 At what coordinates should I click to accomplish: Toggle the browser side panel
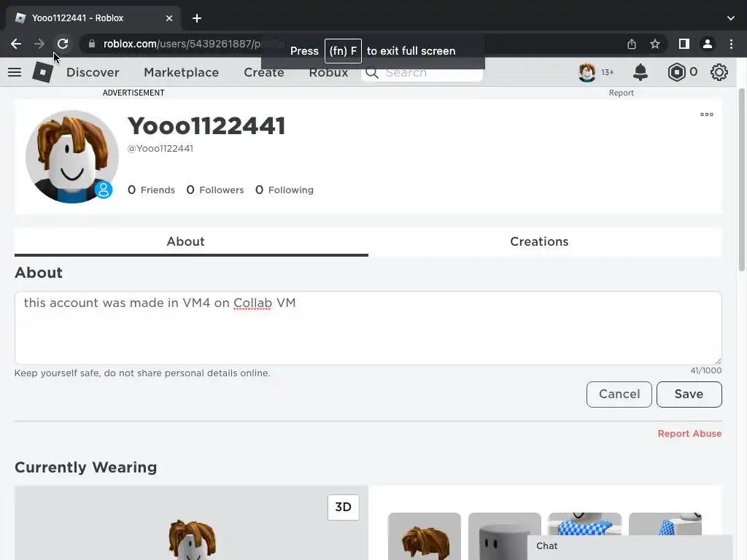[x=684, y=44]
